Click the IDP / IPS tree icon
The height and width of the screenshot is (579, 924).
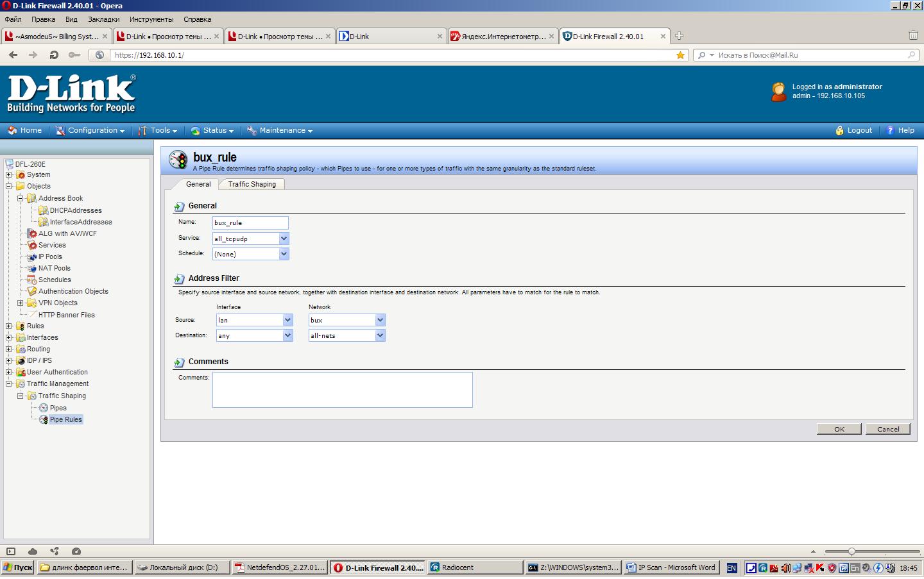tap(21, 360)
